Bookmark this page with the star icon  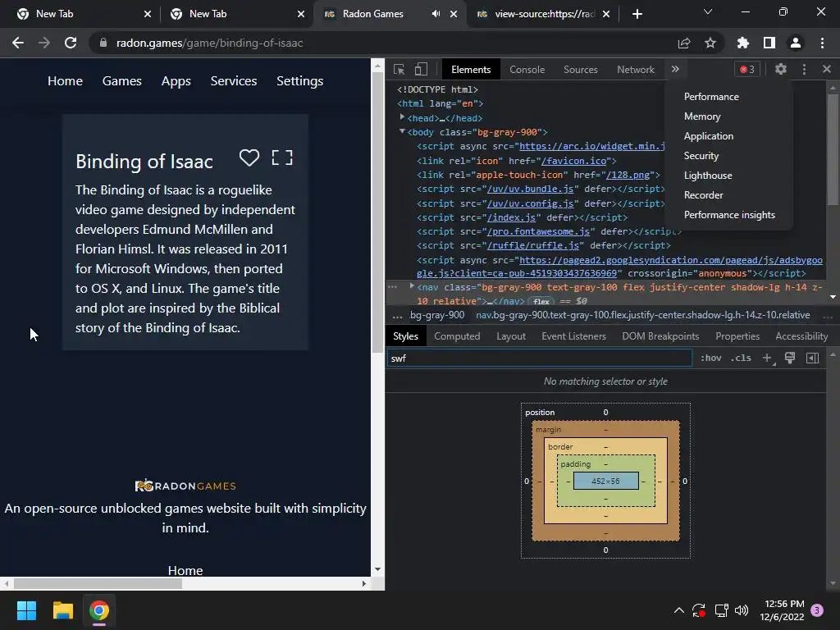pos(710,43)
